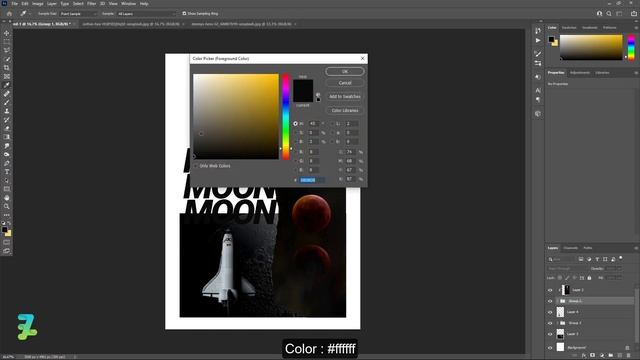This screenshot has width=640, height=360.
Task: Select the Path Selection tool
Action: click(7, 180)
